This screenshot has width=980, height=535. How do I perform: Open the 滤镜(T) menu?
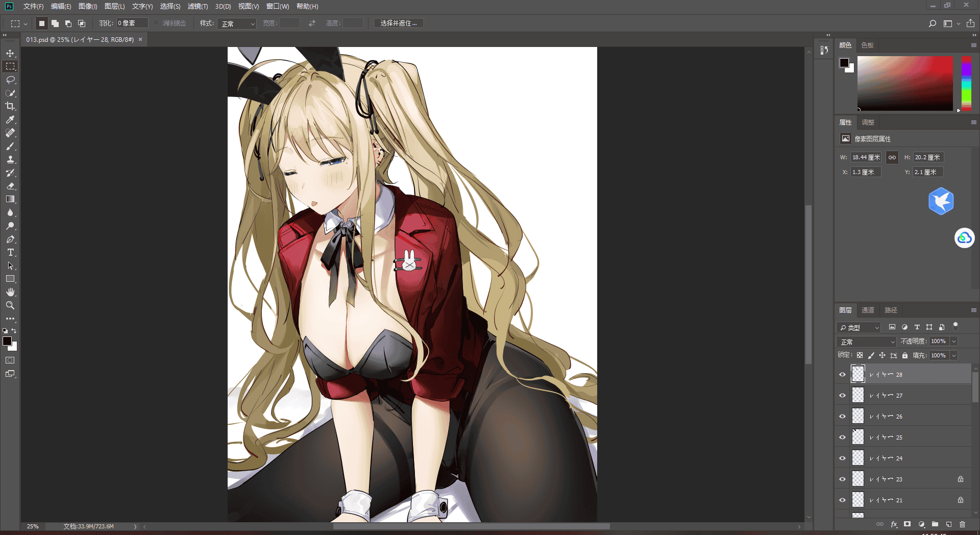tap(198, 6)
